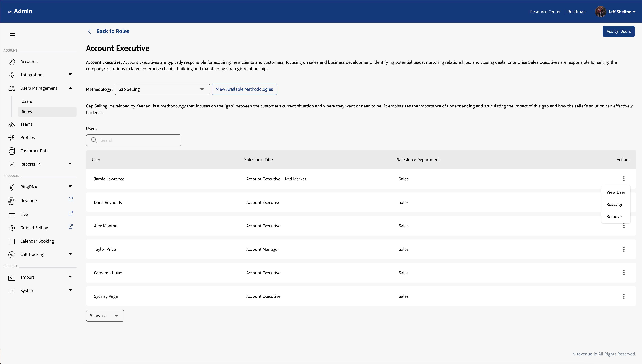Image resolution: width=642 pixels, height=364 pixels.
Task: Choose Remove in the context menu
Action: 614,216
